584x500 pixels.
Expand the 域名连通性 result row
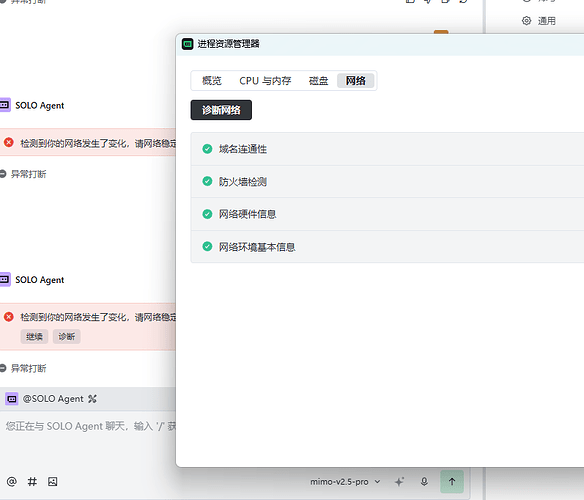click(x=387, y=149)
